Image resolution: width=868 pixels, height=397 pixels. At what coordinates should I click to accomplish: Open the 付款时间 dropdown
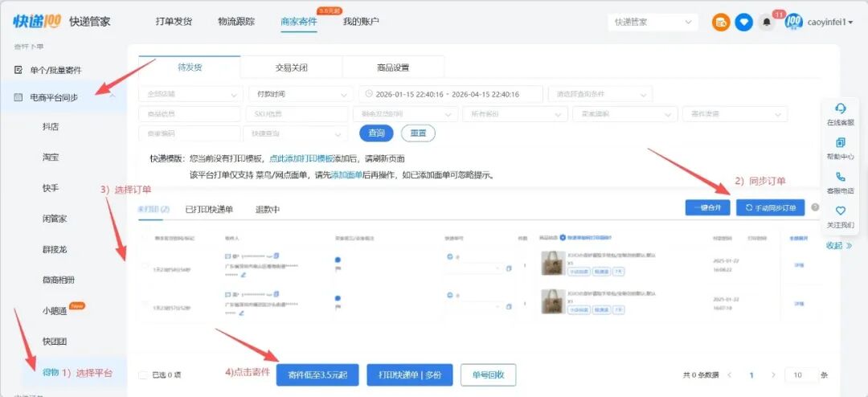pos(301,94)
